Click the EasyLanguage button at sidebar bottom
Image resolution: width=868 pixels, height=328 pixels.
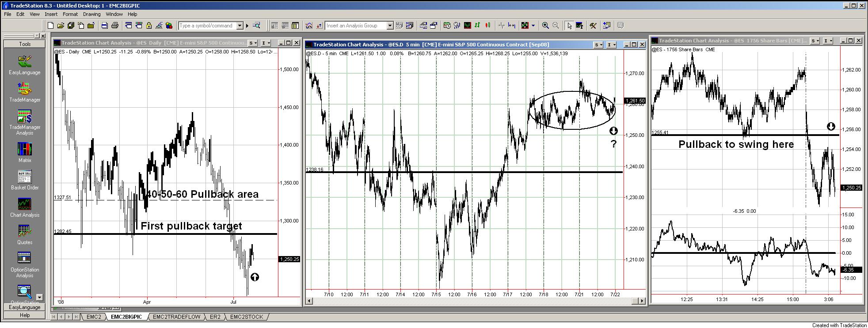tap(25, 307)
